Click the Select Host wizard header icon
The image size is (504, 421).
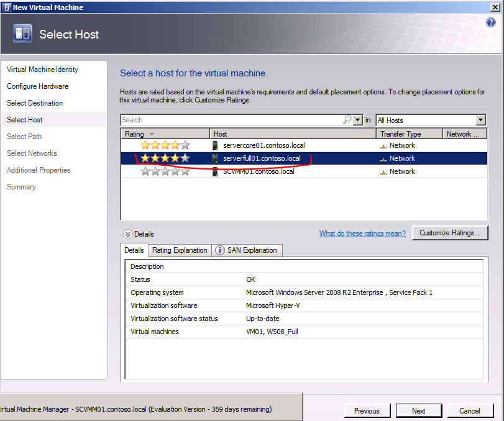point(22,34)
